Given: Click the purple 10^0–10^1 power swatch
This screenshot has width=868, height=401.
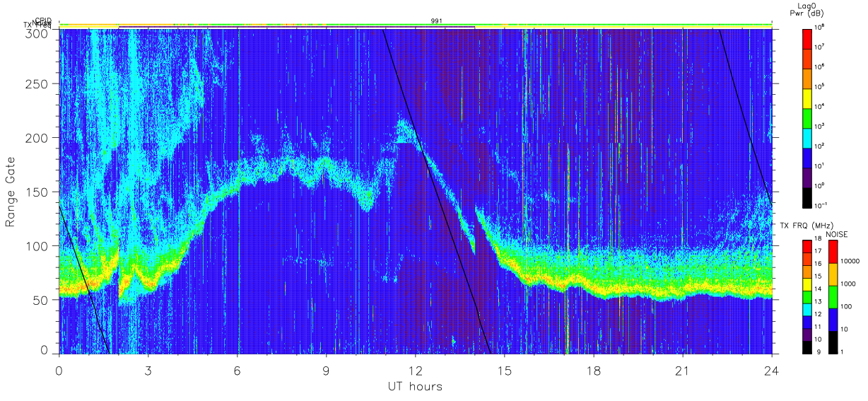Looking at the screenshot, I should point(808,177).
